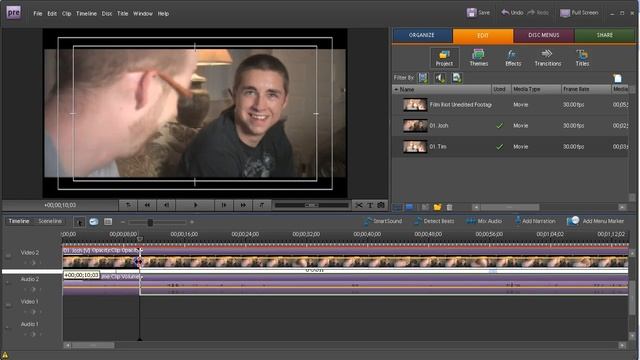
Task: Click the Undo button
Action: 512,13
